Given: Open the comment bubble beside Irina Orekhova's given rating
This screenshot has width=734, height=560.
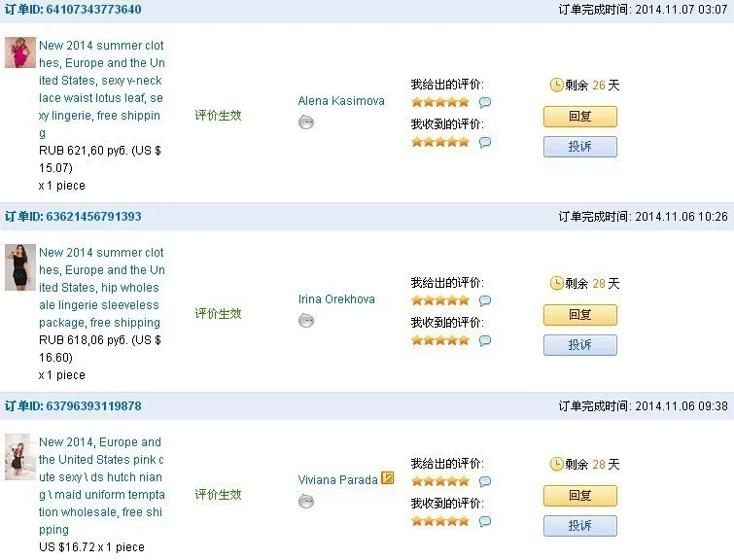Looking at the screenshot, I should pyautogui.click(x=485, y=300).
